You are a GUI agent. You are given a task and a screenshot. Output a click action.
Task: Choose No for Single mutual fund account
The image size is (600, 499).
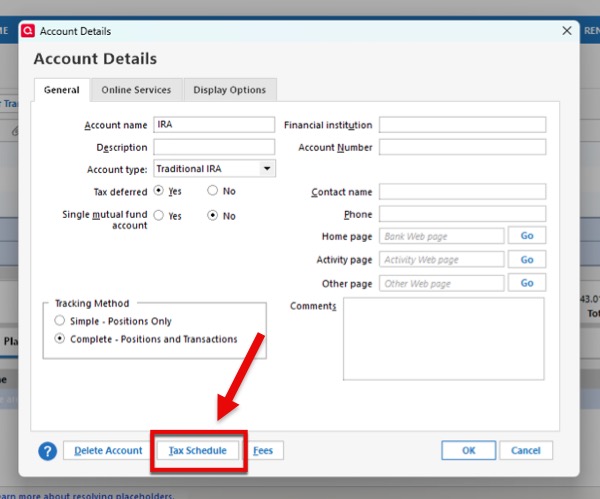(212, 215)
